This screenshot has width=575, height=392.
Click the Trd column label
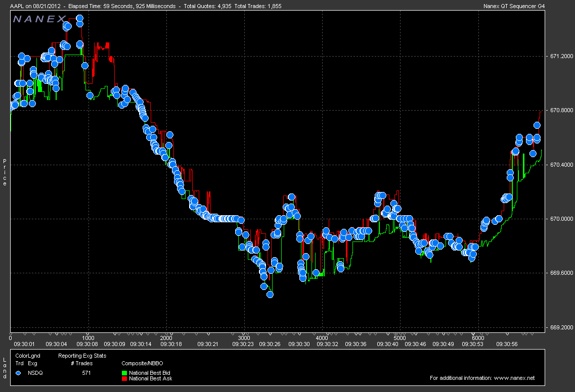tap(19, 363)
